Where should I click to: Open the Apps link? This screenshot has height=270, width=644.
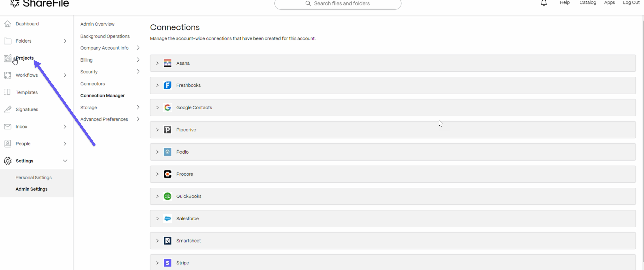coord(609,3)
